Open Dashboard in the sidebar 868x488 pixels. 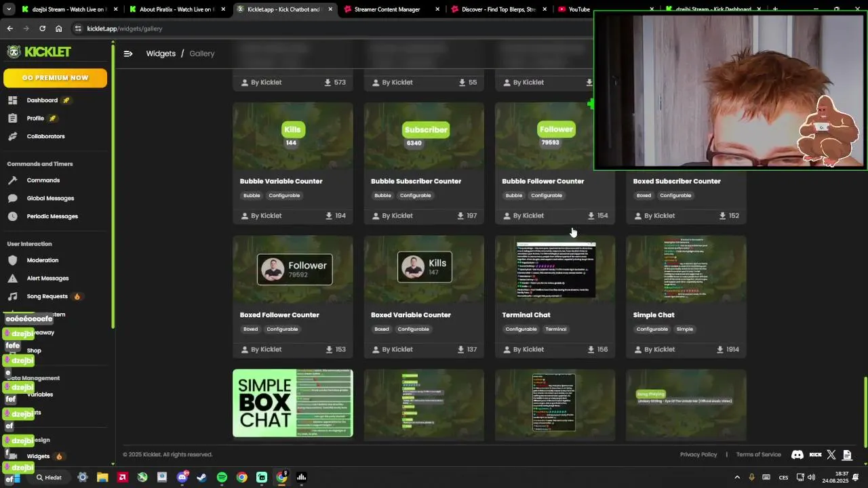42,100
